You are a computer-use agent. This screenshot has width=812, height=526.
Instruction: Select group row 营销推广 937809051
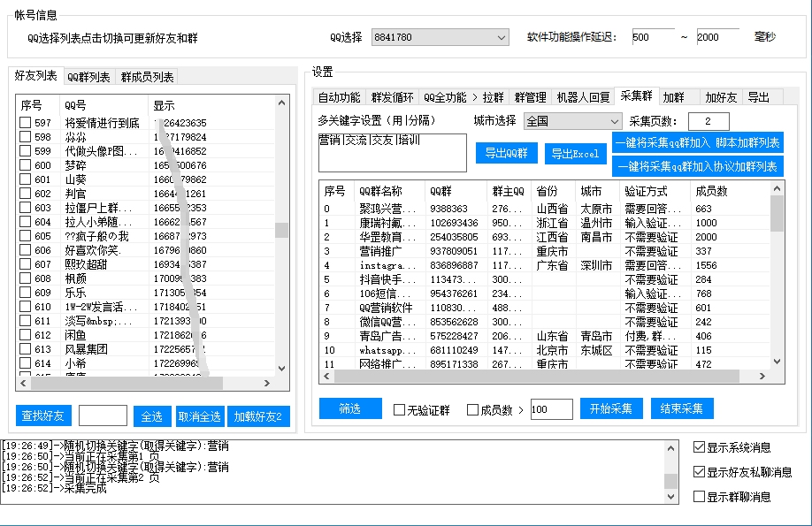point(545,251)
